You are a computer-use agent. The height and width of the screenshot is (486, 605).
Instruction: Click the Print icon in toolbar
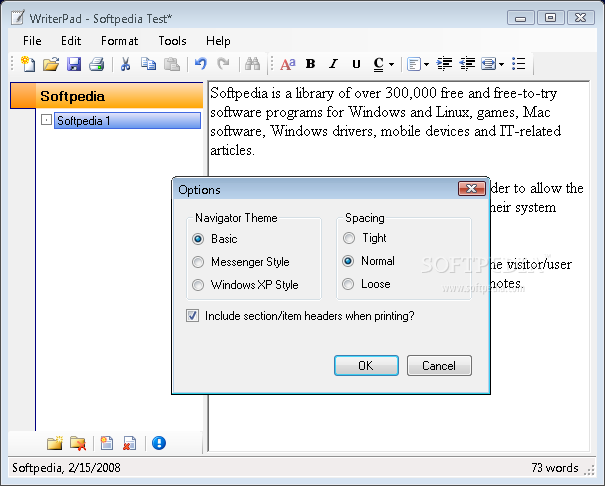point(96,64)
